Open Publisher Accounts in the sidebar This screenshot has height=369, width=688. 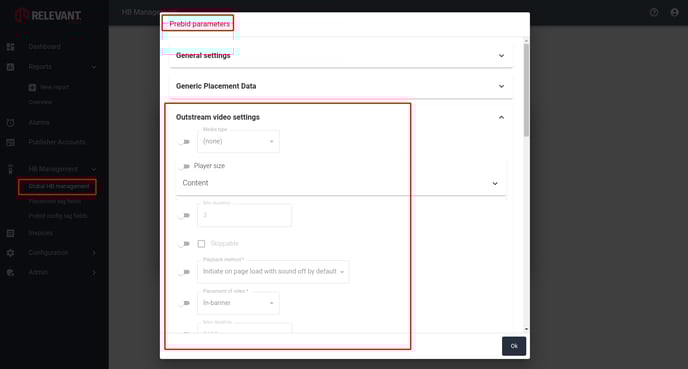click(57, 142)
